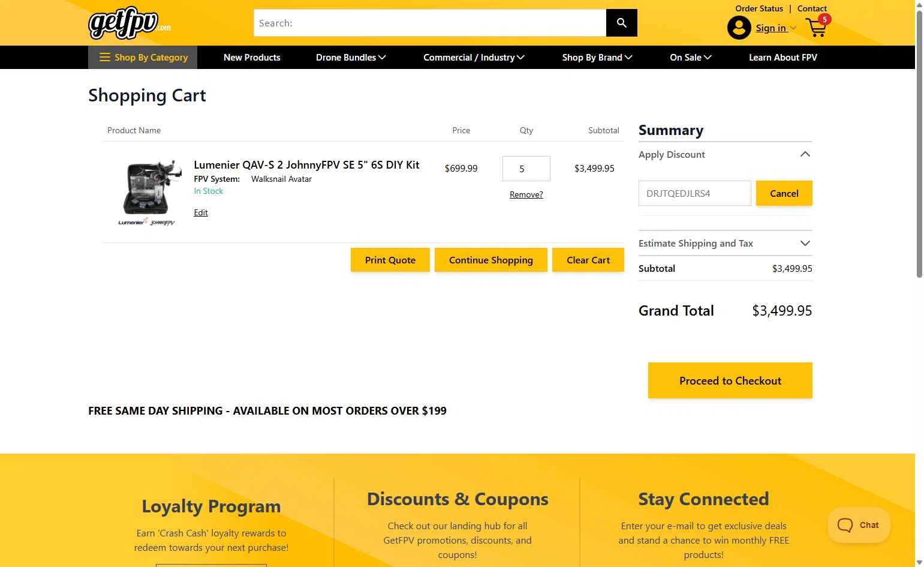This screenshot has width=924, height=567.
Task: Open the Commercial / Industry menu
Action: click(x=474, y=58)
